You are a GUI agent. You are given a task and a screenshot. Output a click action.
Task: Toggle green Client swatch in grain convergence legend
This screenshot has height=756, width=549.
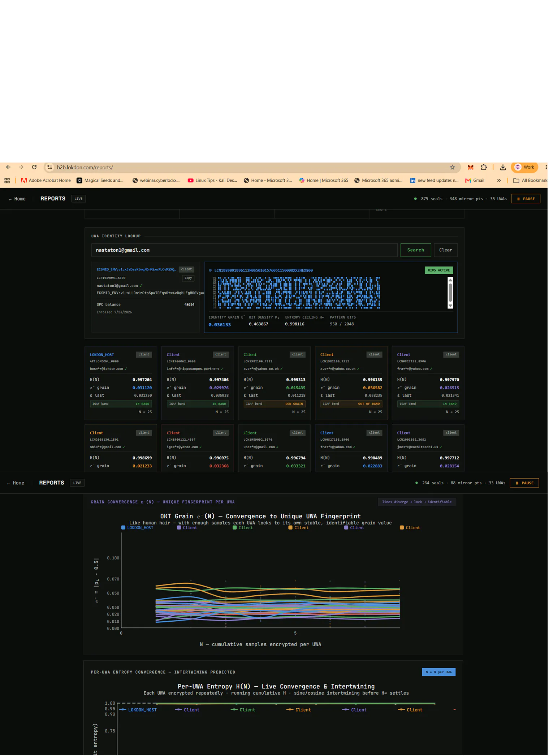pyautogui.click(x=235, y=528)
